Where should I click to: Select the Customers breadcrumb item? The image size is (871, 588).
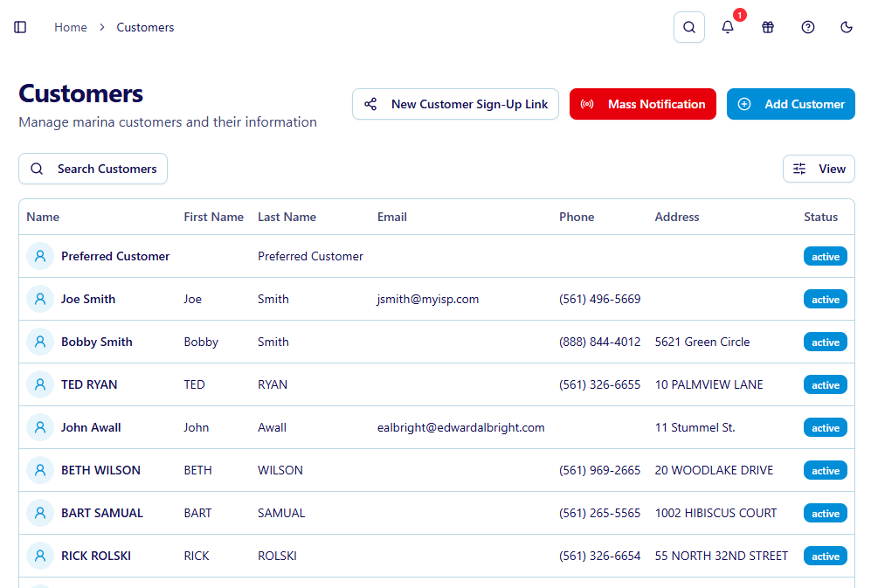(145, 27)
